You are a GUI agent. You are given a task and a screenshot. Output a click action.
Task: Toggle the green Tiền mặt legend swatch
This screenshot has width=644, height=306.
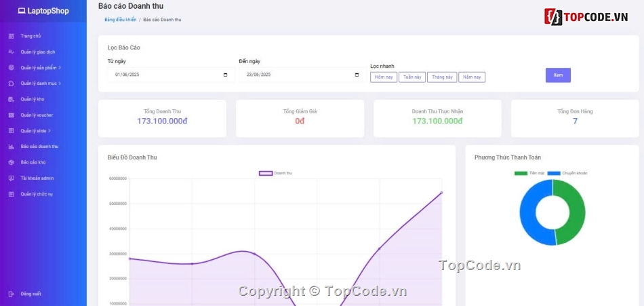click(521, 173)
